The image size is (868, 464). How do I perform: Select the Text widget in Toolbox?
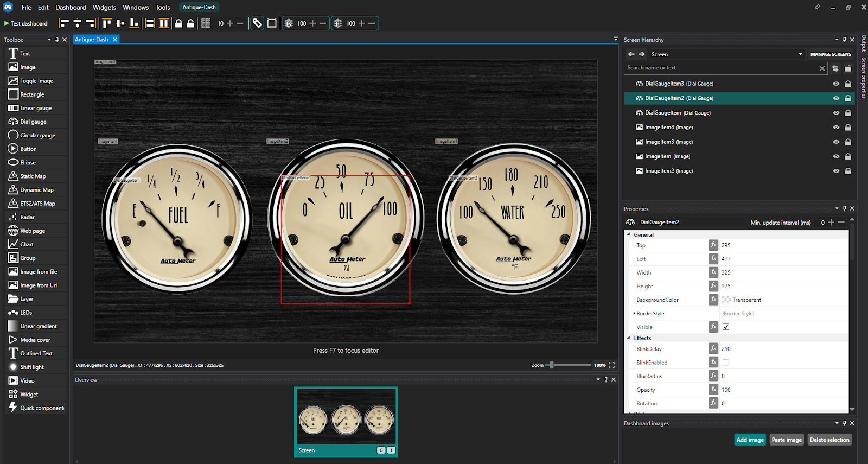[x=36, y=53]
